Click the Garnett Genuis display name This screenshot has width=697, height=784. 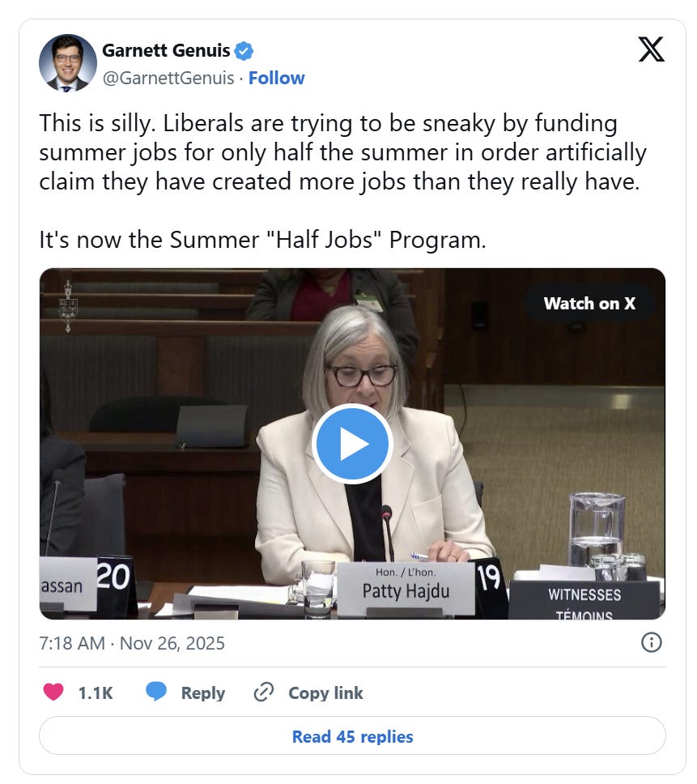166,50
